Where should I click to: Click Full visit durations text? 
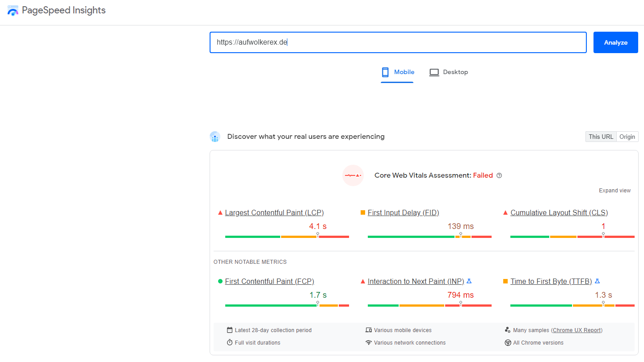tap(257, 343)
